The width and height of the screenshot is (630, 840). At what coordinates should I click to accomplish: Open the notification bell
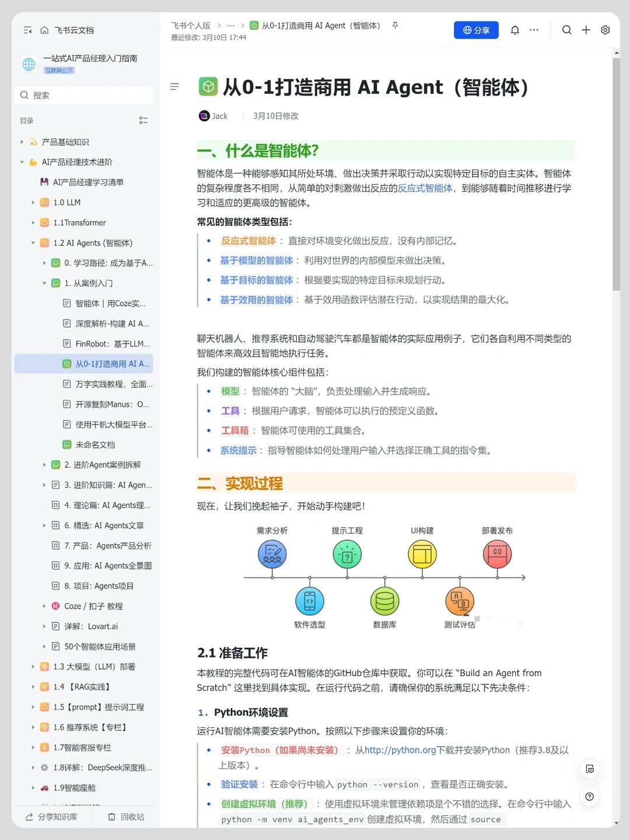pos(514,30)
